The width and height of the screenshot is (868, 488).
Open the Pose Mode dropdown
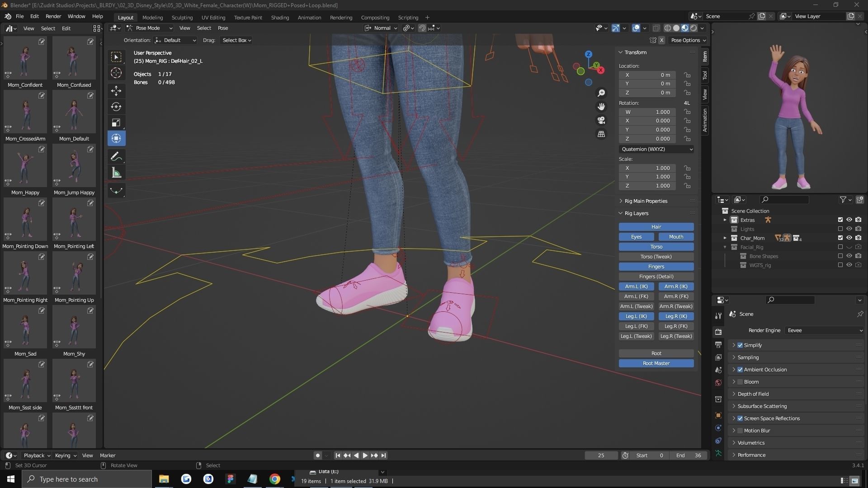[150, 28]
